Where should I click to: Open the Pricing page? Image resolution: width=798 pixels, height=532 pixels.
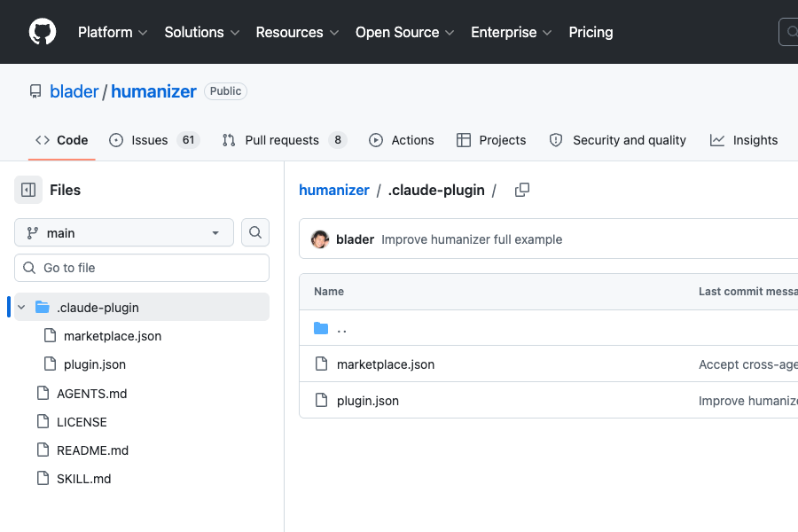click(x=591, y=32)
